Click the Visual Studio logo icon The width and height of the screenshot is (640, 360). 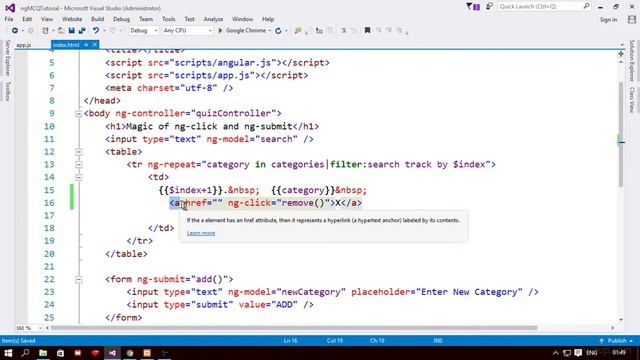click(10, 8)
